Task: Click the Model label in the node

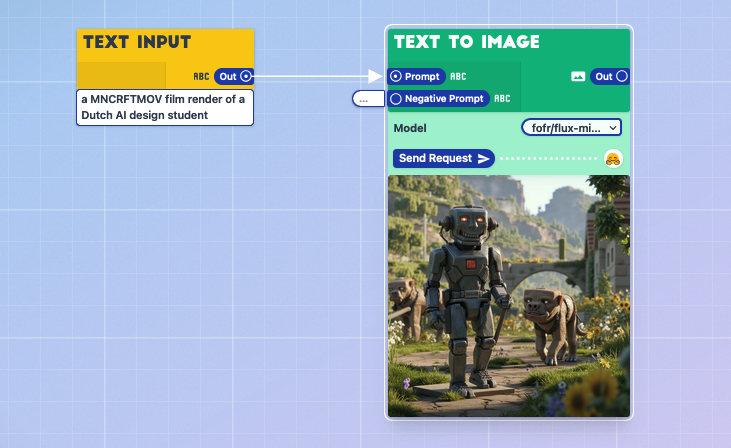Action: coord(410,128)
